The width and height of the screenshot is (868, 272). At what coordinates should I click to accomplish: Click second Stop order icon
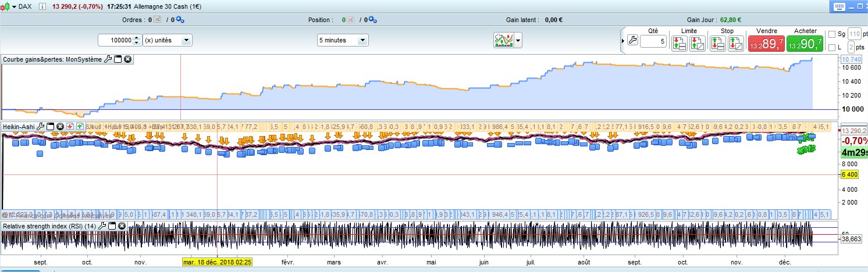(736, 43)
